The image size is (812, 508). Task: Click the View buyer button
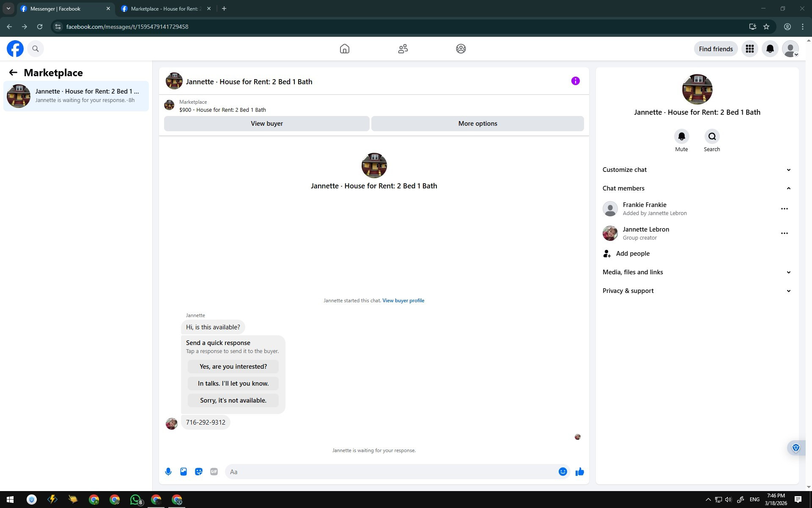pyautogui.click(x=266, y=124)
